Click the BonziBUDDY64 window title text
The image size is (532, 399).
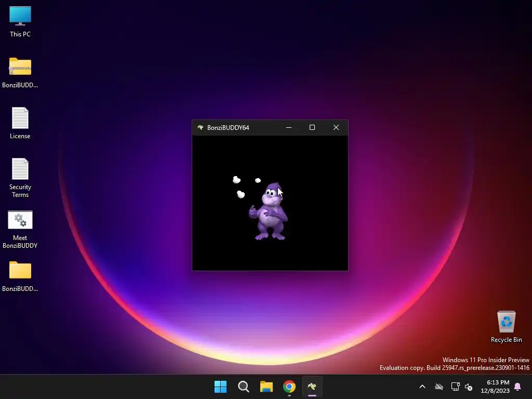pyautogui.click(x=228, y=128)
